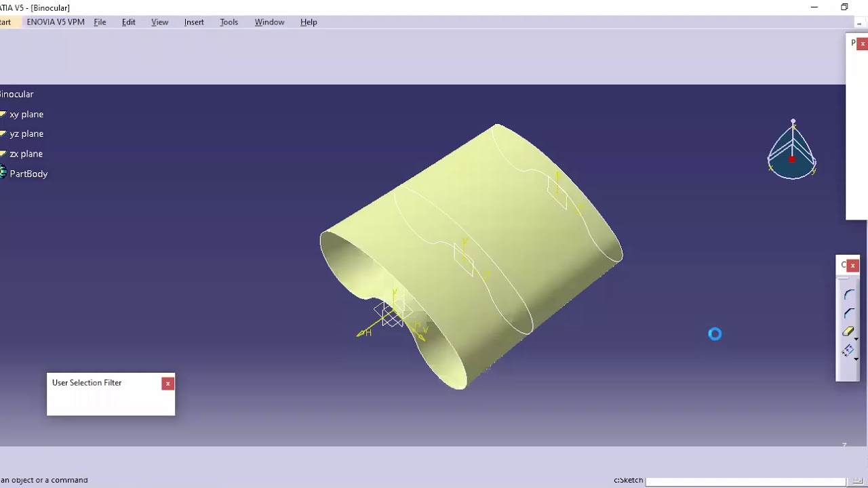Open the Tools menu
Screen dimensions: 868x488
229,22
